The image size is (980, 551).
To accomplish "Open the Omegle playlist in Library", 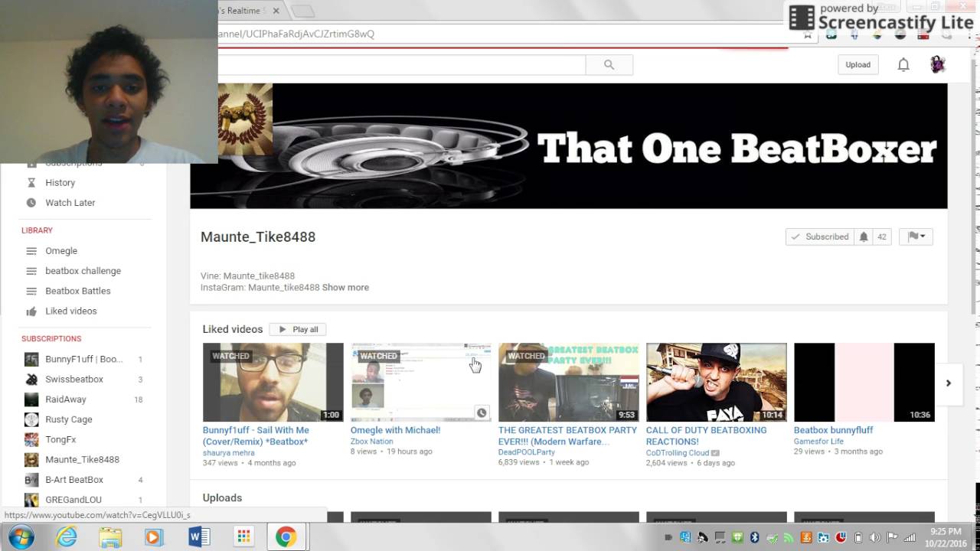I will tap(61, 251).
